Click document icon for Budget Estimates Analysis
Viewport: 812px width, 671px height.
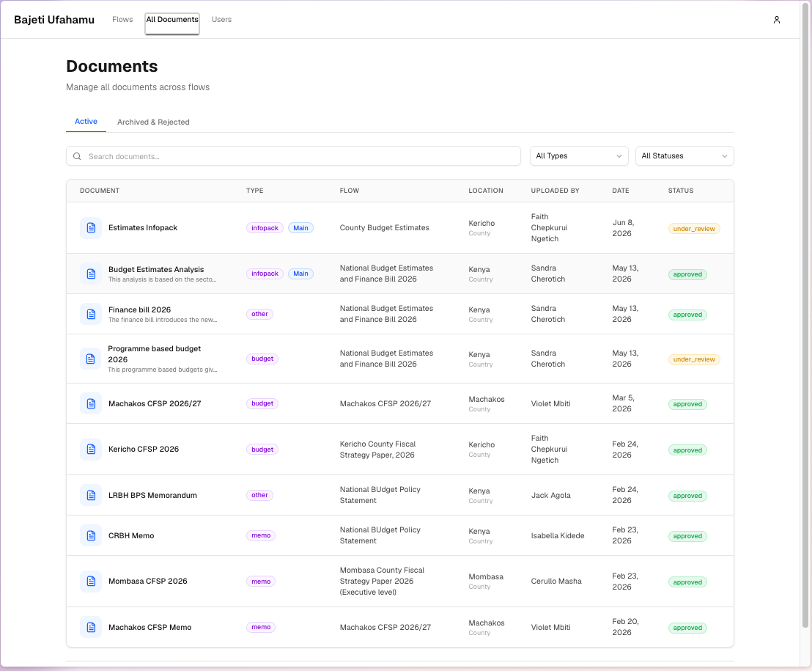pyautogui.click(x=91, y=274)
